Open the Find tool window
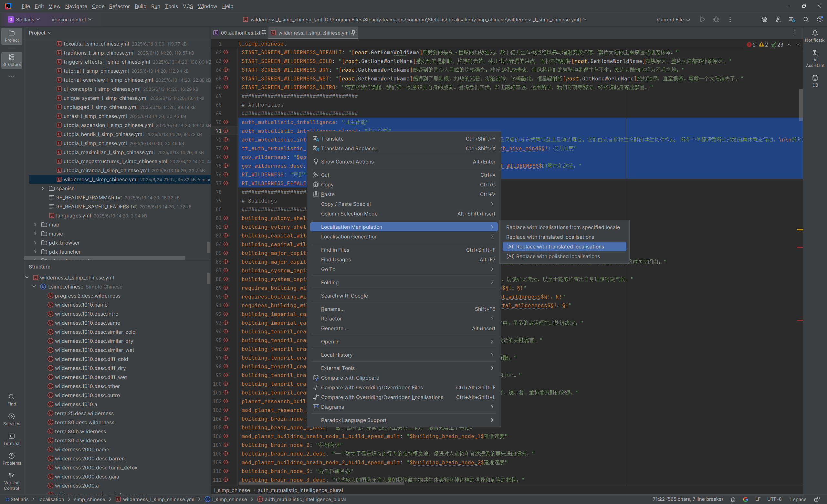827x504 pixels. (12, 400)
